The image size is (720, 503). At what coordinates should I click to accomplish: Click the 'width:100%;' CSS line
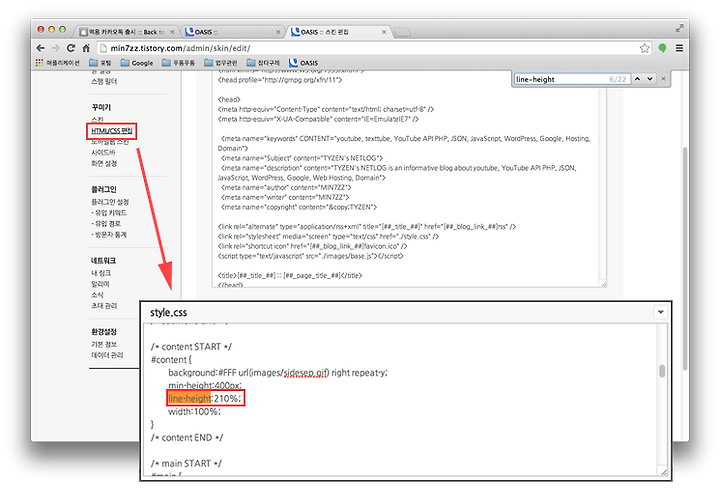point(194,412)
